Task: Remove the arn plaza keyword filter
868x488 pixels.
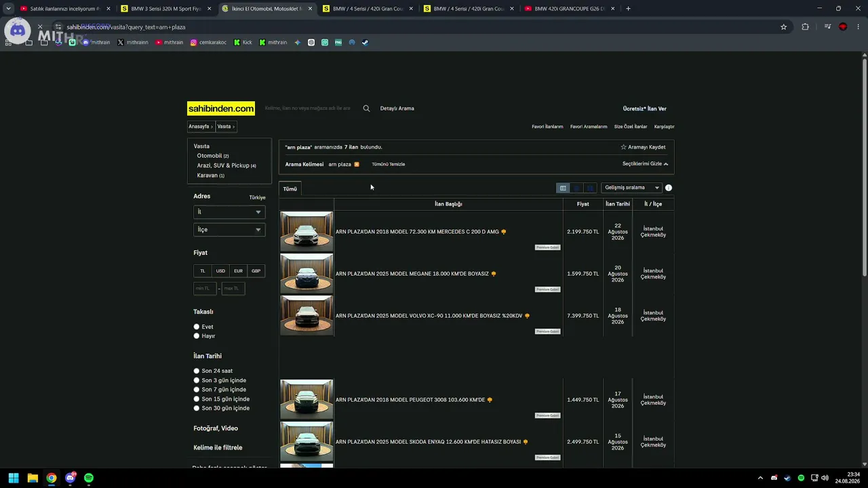Action: pyautogui.click(x=357, y=164)
